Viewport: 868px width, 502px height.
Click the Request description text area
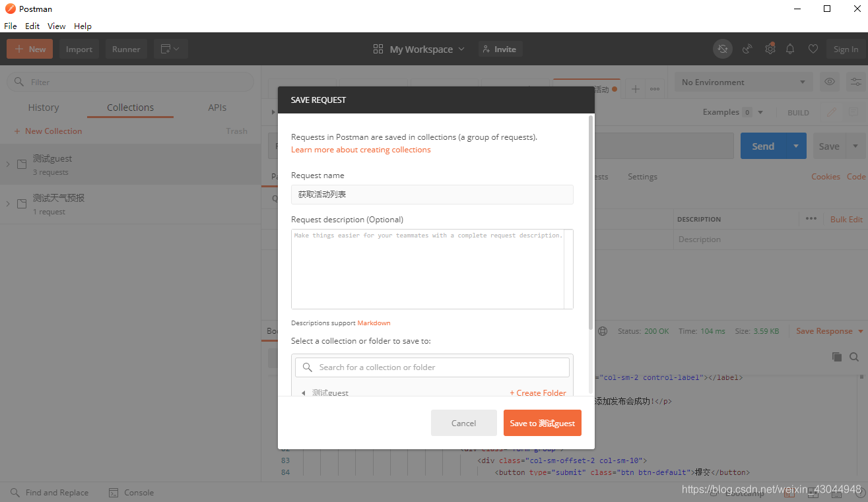[432, 269]
